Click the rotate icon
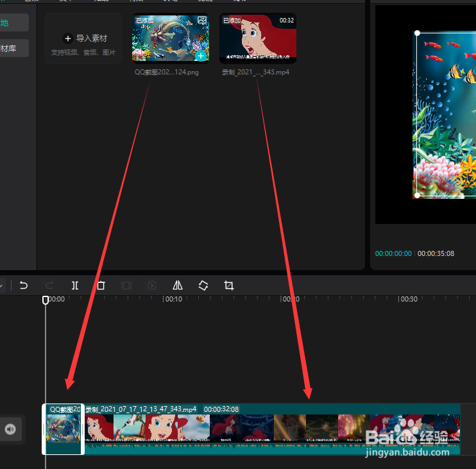 pyautogui.click(x=203, y=286)
